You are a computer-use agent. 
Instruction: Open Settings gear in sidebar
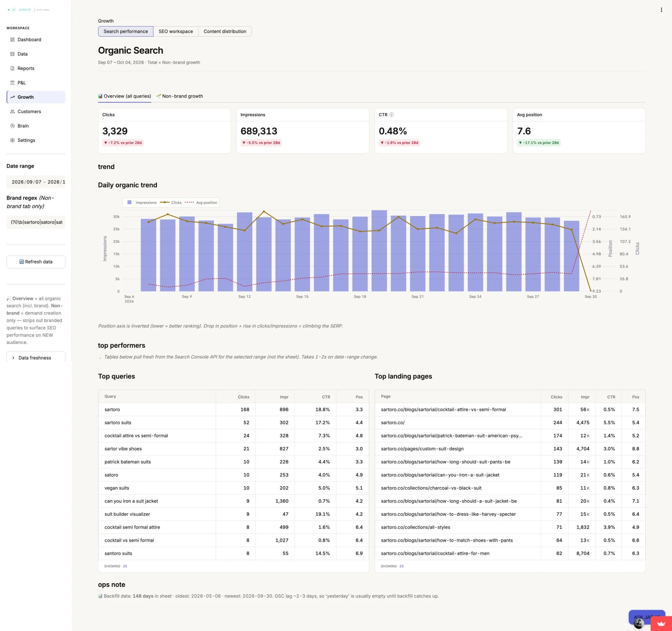[x=12, y=140]
